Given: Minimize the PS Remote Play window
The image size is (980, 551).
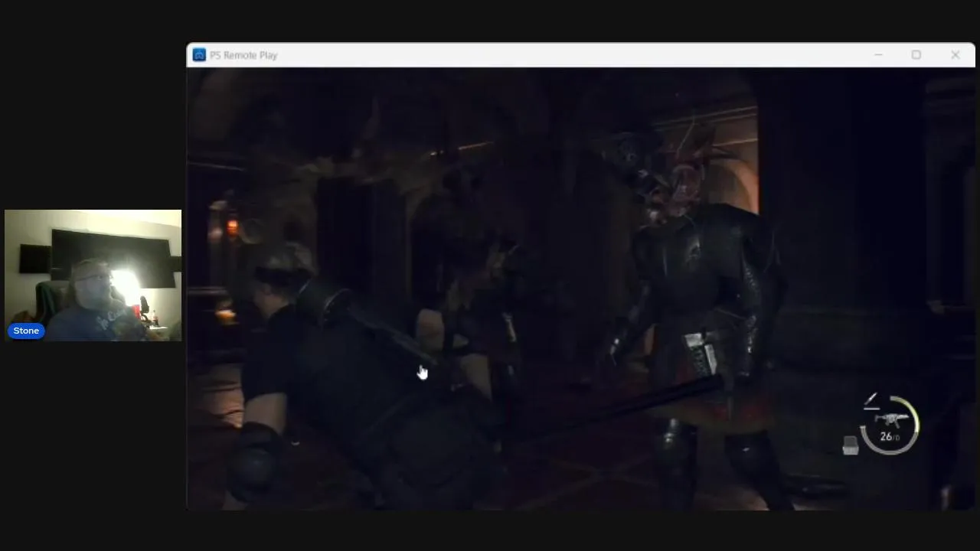Looking at the screenshot, I should click(878, 55).
